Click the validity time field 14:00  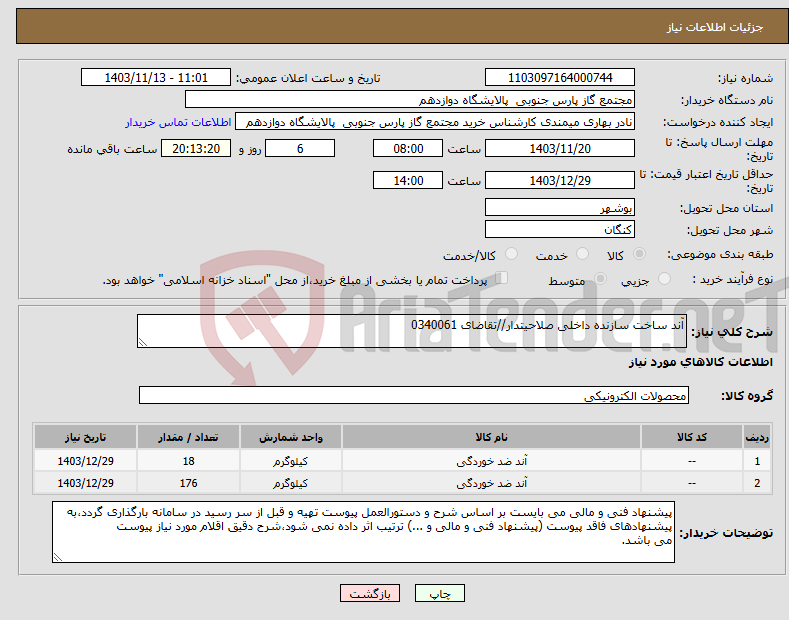click(x=408, y=180)
